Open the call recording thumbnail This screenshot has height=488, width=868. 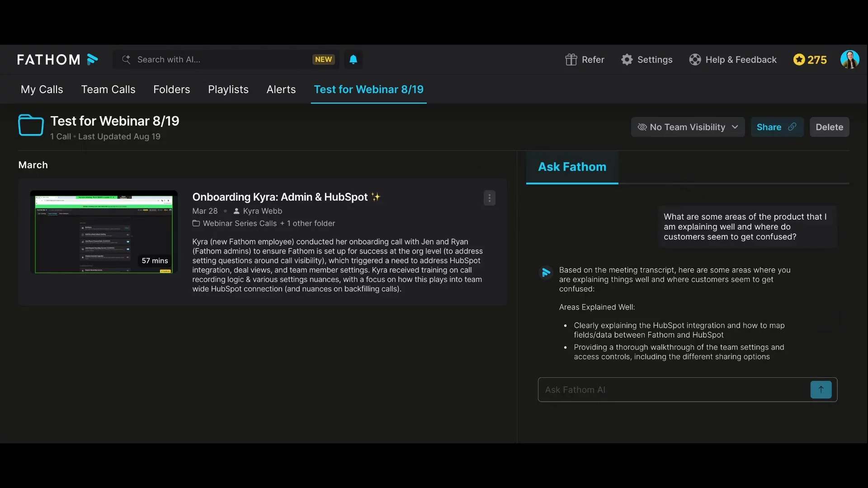104,232
